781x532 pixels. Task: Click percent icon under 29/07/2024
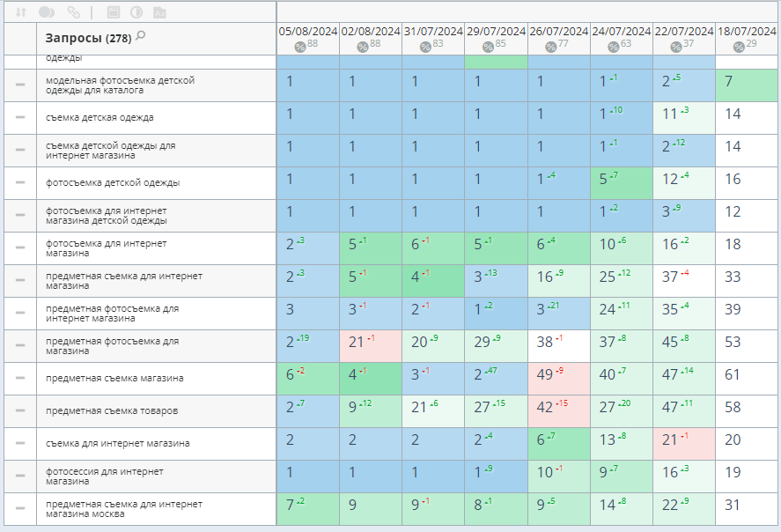(x=487, y=47)
